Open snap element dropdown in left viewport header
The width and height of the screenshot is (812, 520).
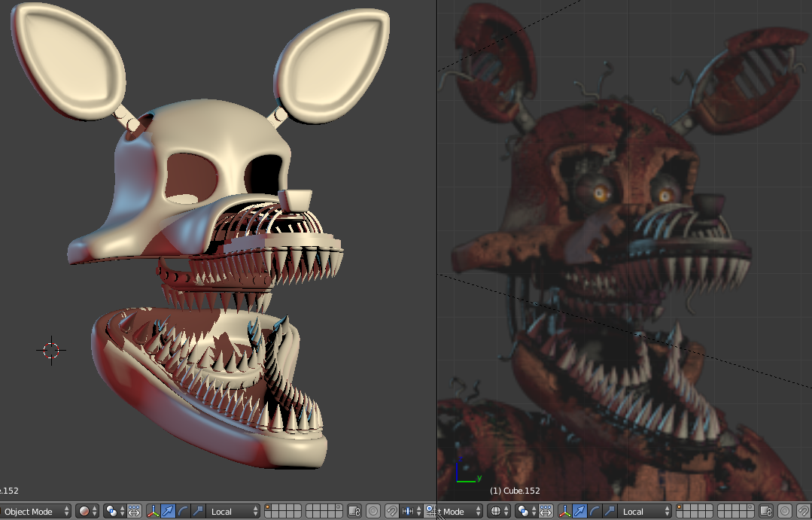tap(412, 511)
